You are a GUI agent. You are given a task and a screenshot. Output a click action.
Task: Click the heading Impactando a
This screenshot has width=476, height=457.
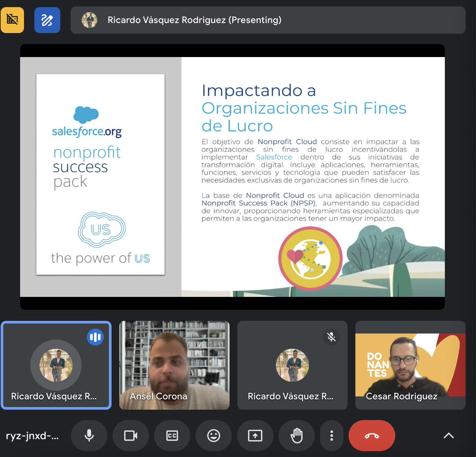259,90
